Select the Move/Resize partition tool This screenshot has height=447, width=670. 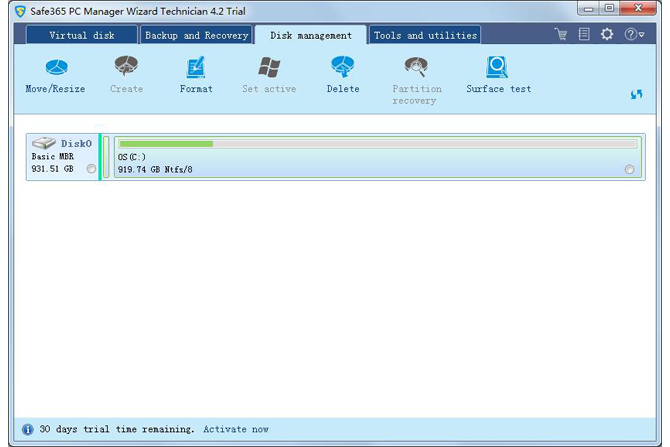pyautogui.click(x=55, y=75)
